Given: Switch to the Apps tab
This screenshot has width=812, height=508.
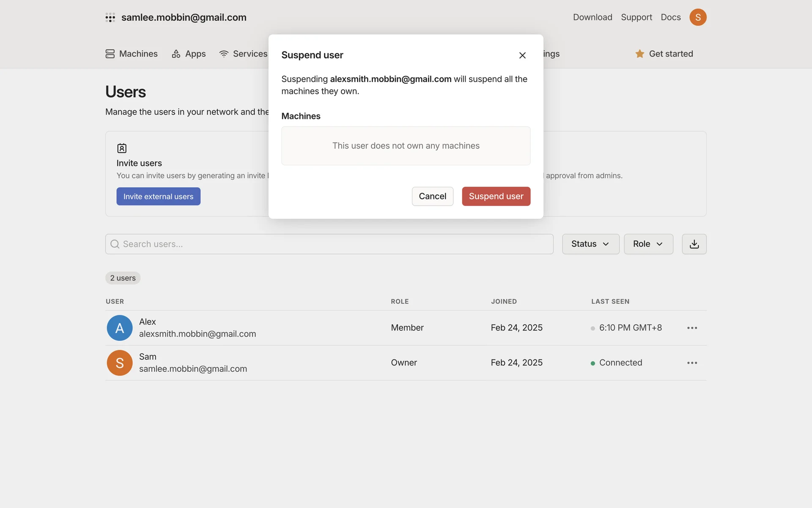Looking at the screenshot, I should click(189, 54).
